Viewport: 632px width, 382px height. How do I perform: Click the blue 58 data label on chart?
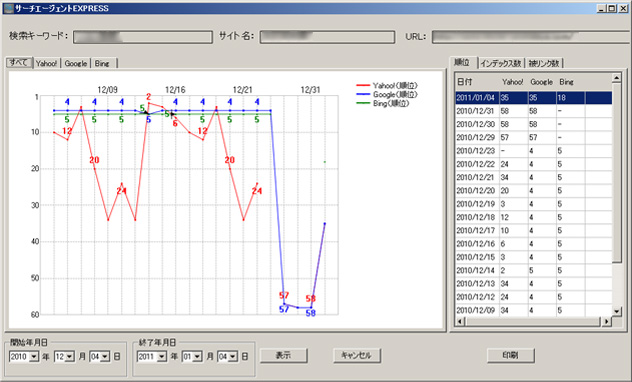[x=310, y=313]
